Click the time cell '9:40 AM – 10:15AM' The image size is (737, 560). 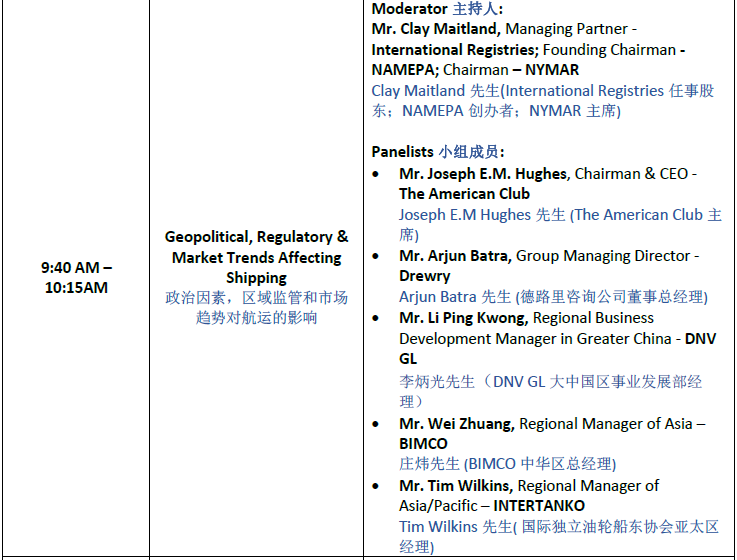click(x=76, y=277)
